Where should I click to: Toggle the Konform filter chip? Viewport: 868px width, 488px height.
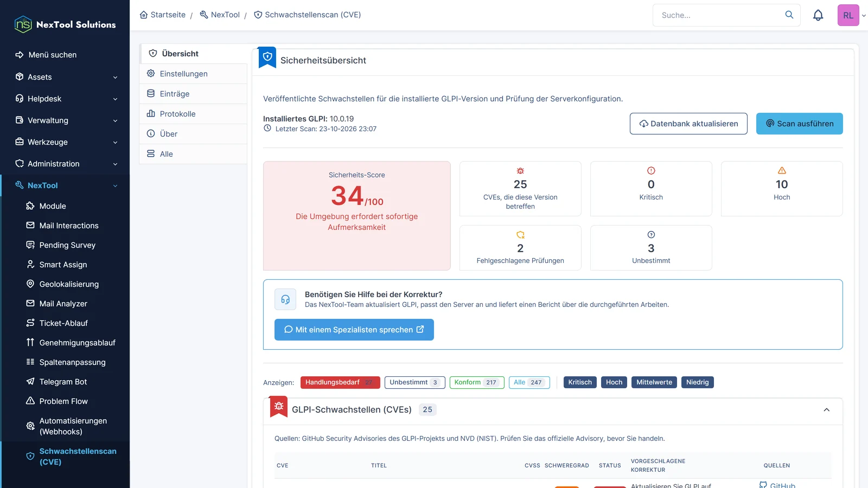pyautogui.click(x=477, y=382)
